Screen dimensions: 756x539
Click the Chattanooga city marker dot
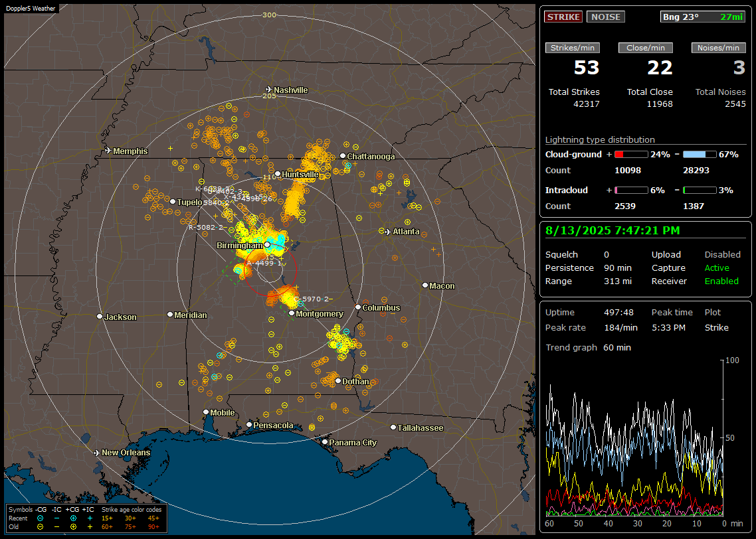point(343,156)
